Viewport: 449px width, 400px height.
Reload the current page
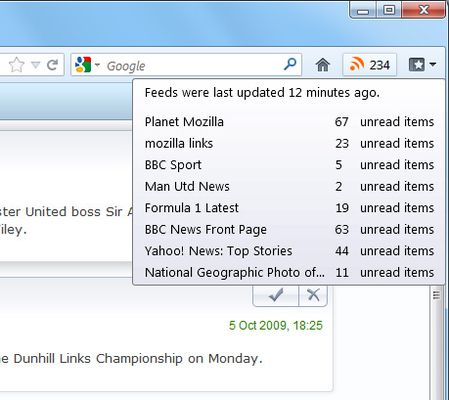tap(52, 65)
